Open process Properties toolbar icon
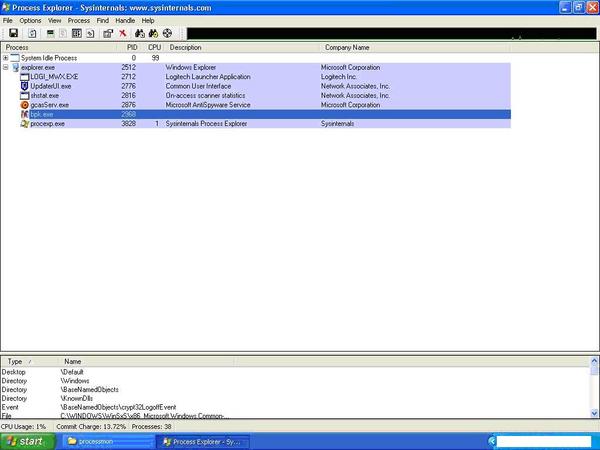Viewport: 600px width, 450px height. pyautogui.click(x=107, y=33)
